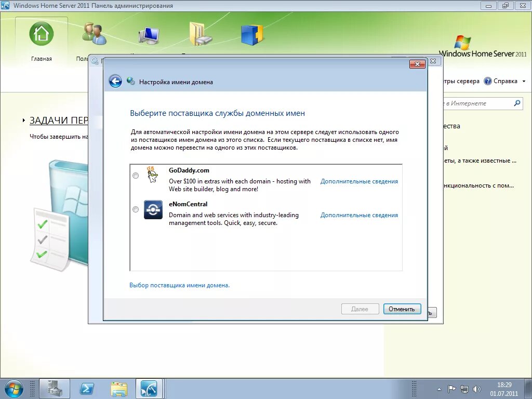Restore down the Dashboard window
Screen dimensions: 532x399
pos(506,6)
